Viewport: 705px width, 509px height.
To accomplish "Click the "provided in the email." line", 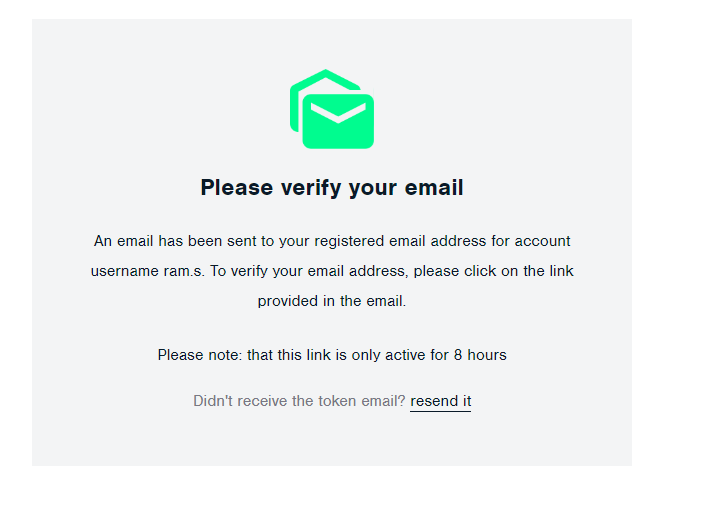I will coord(332,301).
